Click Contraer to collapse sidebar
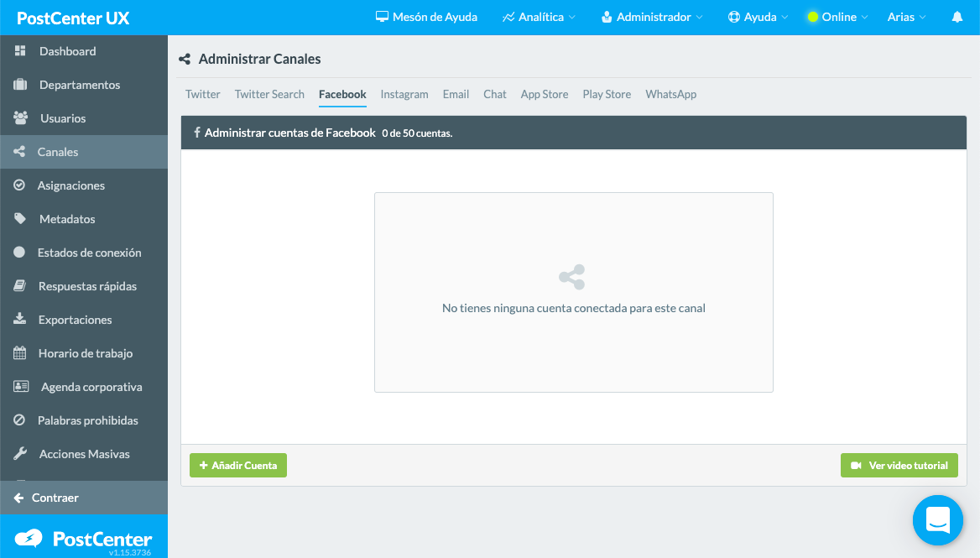The image size is (980, 558). click(84, 498)
